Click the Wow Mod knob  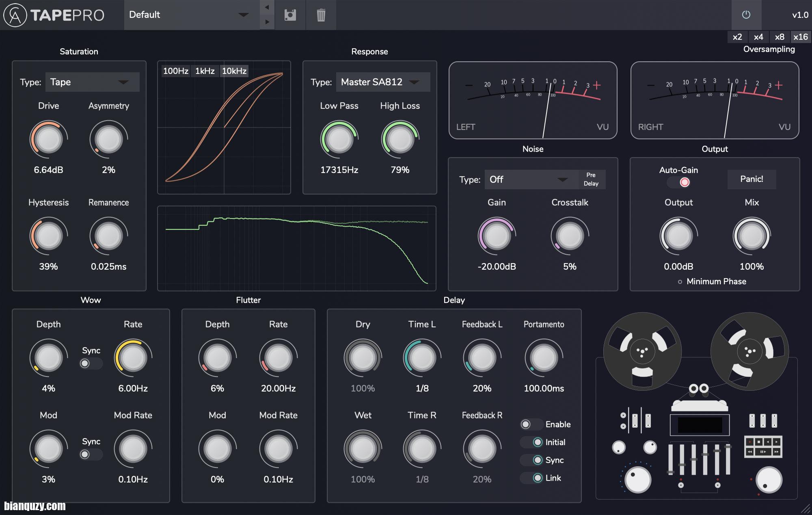pos(49,449)
